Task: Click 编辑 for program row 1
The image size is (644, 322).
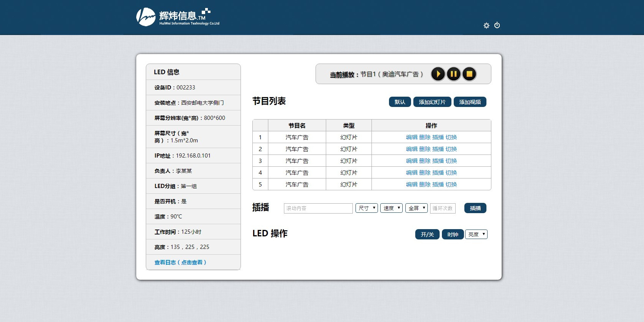Action: [x=411, y=137]
